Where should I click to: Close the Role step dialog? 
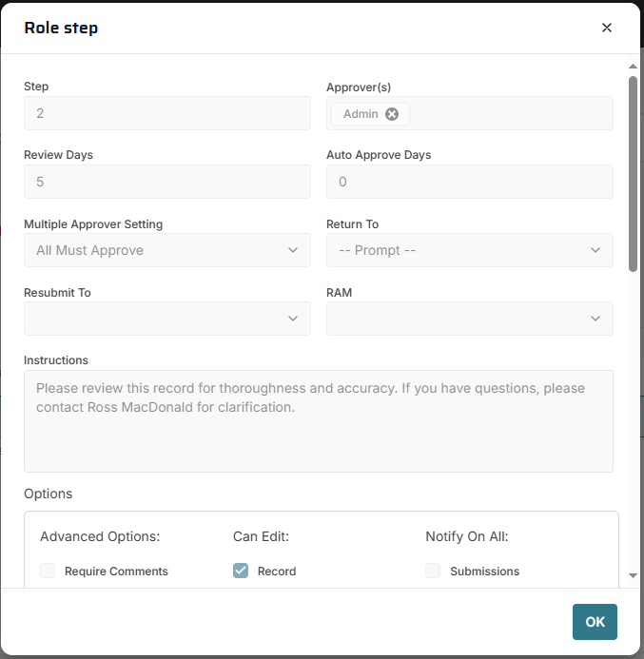[606, 28]
